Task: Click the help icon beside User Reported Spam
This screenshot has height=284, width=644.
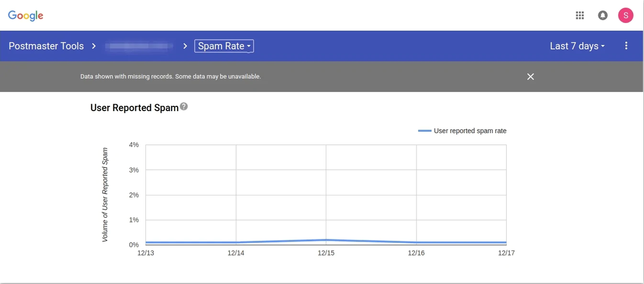Action: pos(184,107)
